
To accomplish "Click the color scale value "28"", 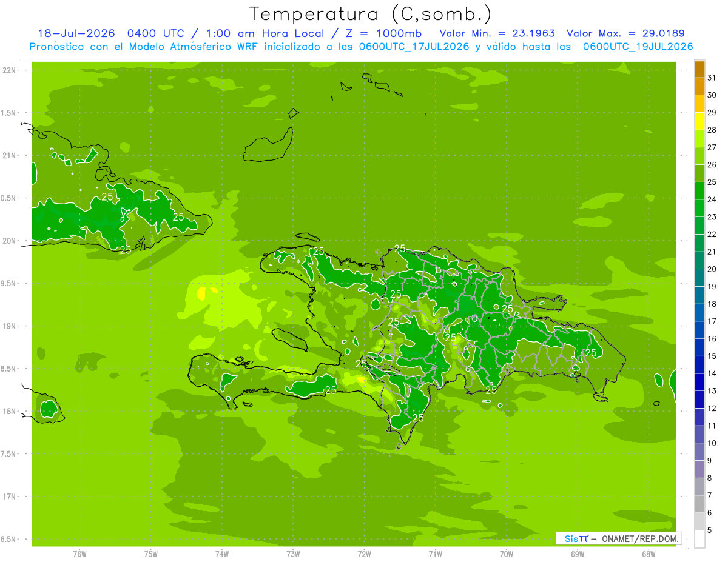I will tap(712, 130).
